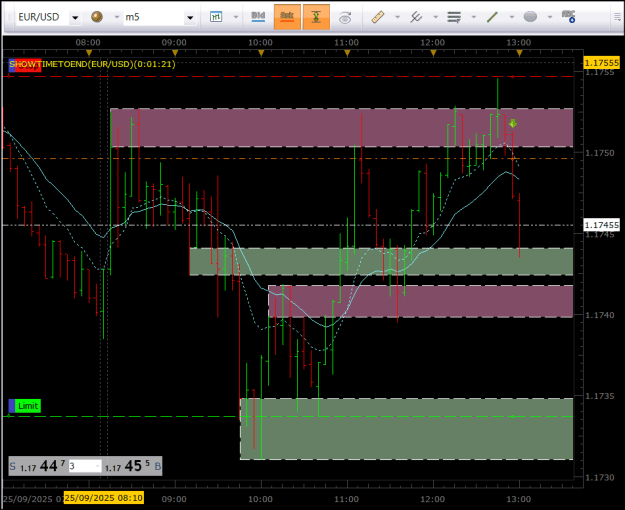The image size is (625, 510).
Task: Expand the ruler tool dropdown arrow
Action: tap(397, 17)
